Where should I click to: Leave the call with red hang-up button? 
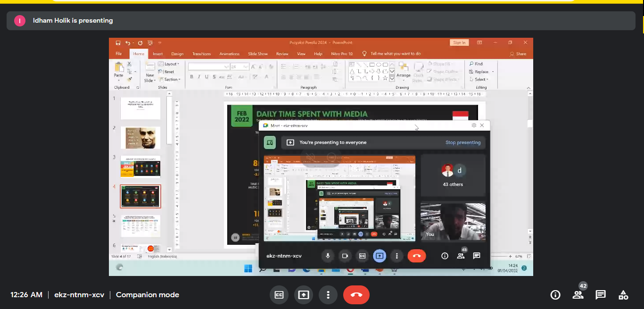click(x=356, y=295)
